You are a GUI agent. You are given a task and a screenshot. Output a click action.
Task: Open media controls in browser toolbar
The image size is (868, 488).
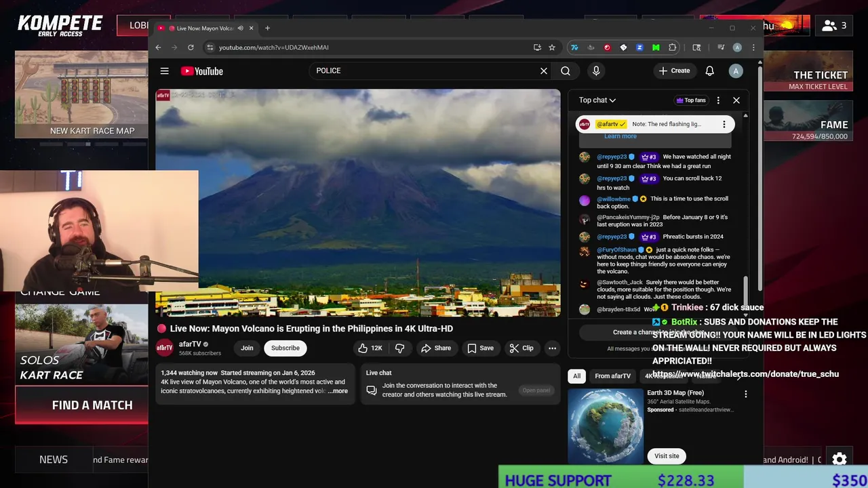[x=721, y=47]
